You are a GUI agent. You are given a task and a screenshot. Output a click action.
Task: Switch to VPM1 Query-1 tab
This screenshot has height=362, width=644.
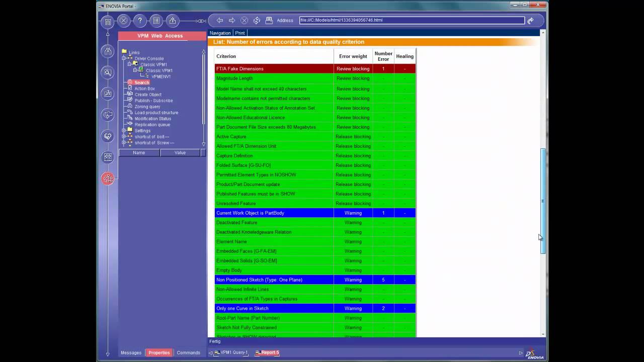tap(231, 352)
